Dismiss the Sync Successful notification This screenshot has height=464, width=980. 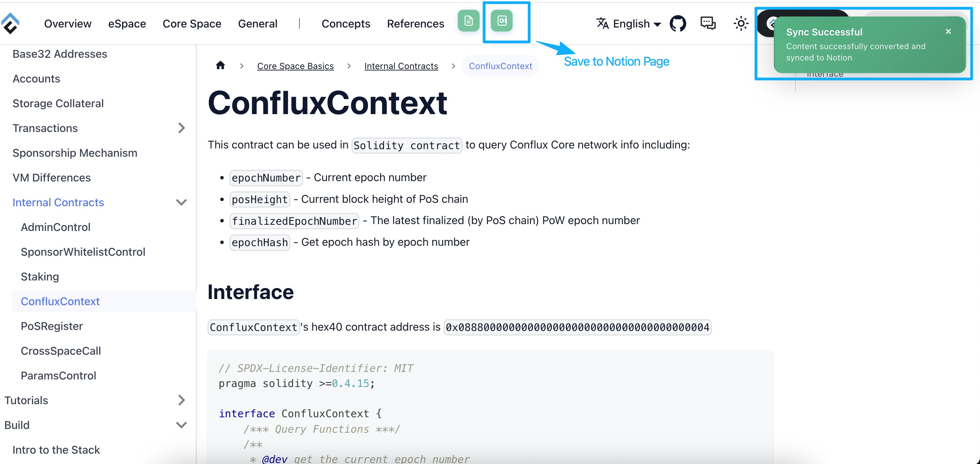coord(948,32)
